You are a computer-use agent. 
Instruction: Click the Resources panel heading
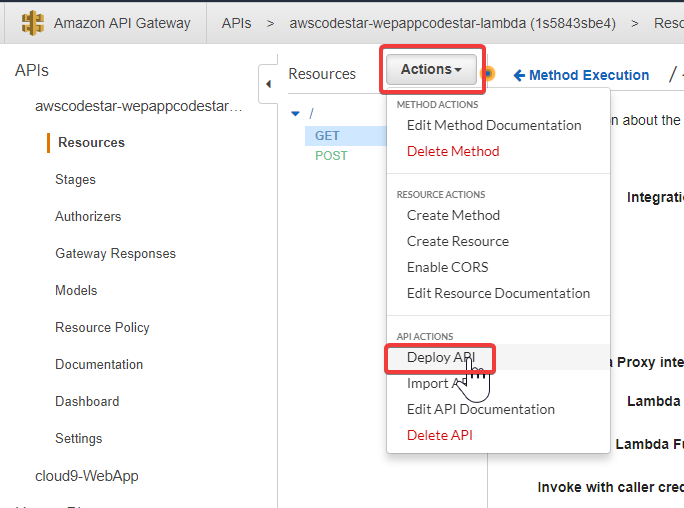pos(322,74)
